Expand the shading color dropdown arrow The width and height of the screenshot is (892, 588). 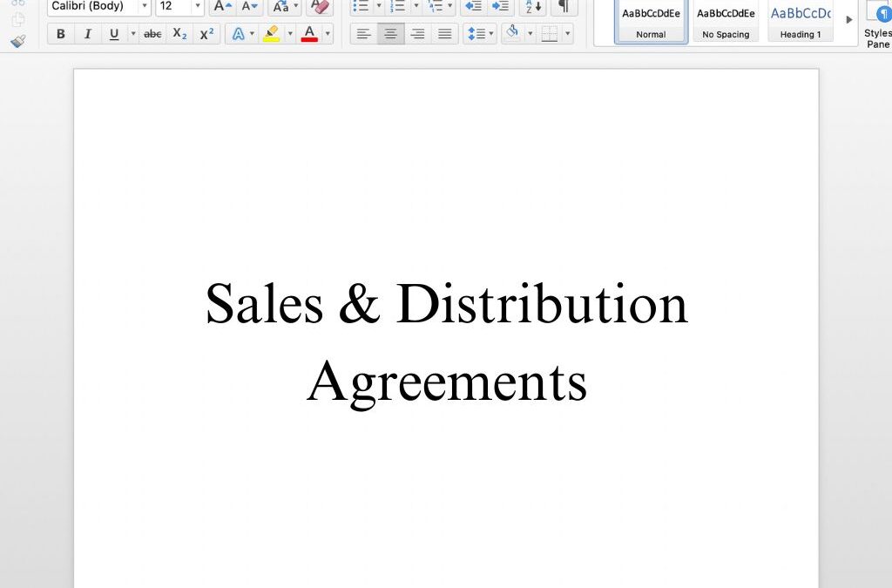click(x=530, y=34)
